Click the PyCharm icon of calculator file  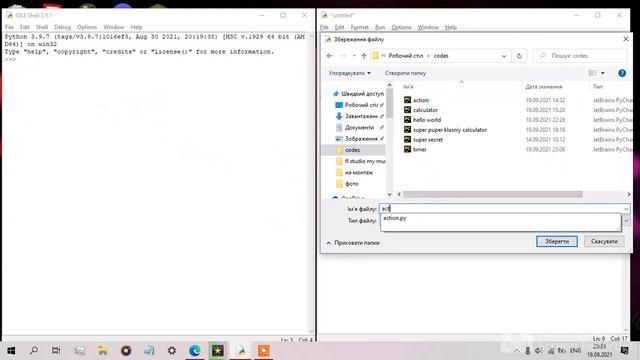pyautogui.click(x=407, y=110)
